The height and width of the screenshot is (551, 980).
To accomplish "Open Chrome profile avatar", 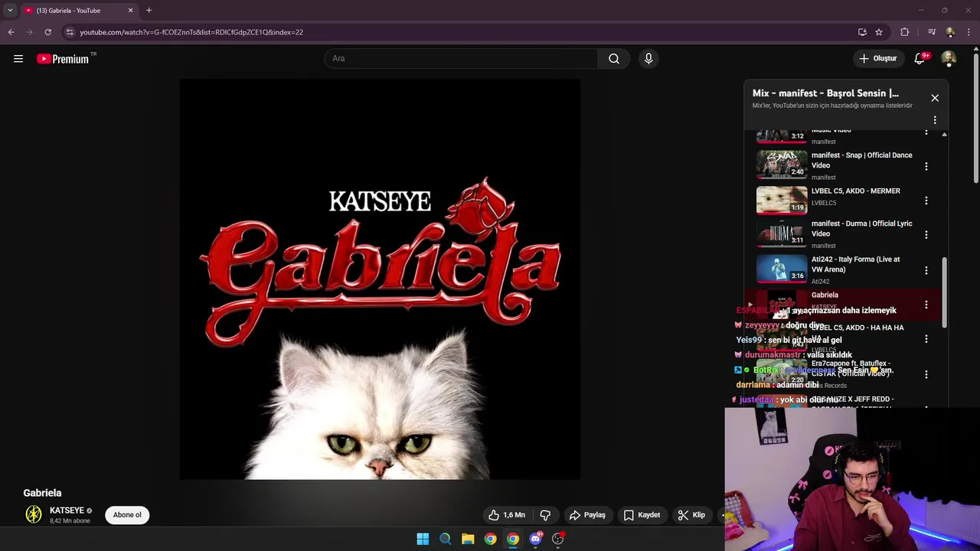I will pos(950,32).
